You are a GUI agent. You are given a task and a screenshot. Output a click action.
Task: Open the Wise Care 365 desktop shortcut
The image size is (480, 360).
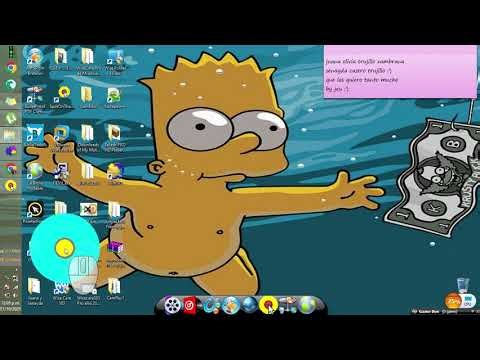tap(61, 293)
